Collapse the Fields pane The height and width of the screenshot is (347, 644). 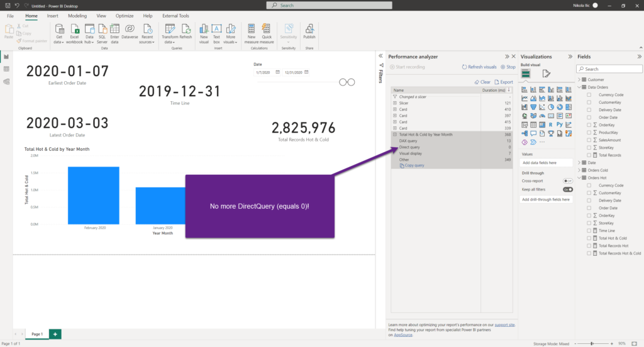(639, 57)
